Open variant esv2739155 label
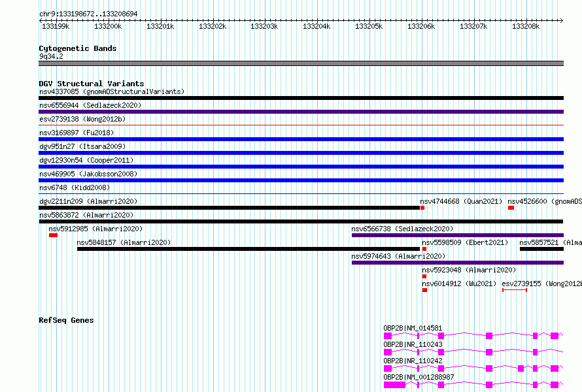582x392 pixels. tap(541, 284)
